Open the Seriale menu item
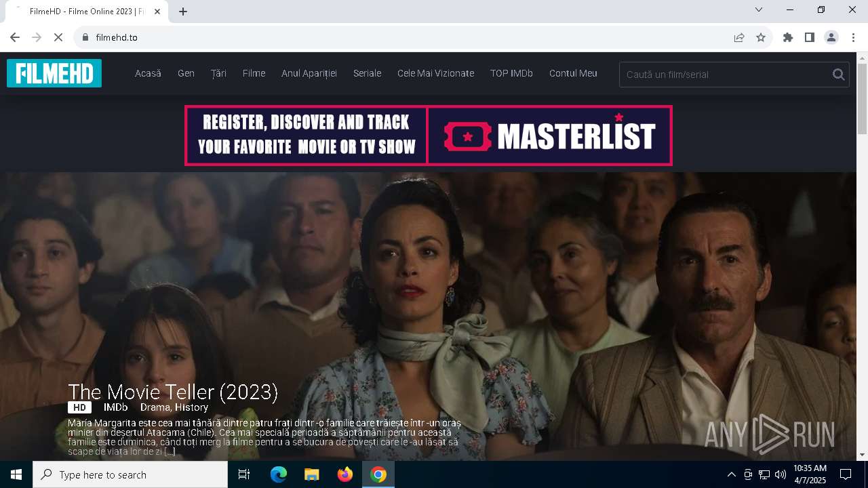868x488 pixels. pyautogui.click(x=367, y=73)
